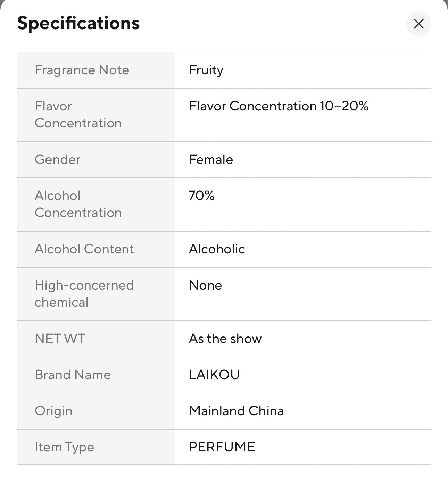Click the 70% alcohol value
This screenshot has height=500, width=448.
201,195
